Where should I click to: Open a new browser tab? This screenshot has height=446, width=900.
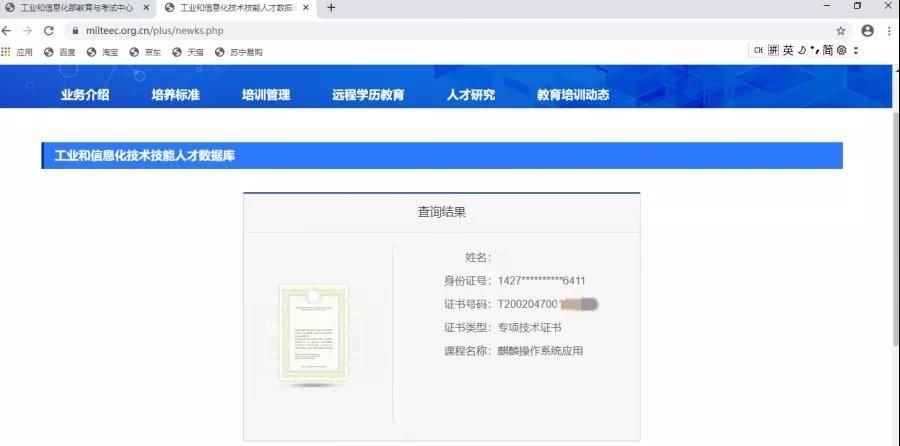[331, 8]
